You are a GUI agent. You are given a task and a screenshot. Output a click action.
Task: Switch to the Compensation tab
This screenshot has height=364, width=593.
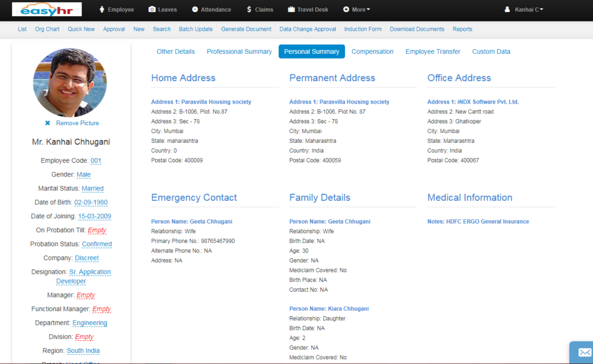point(372,52)
